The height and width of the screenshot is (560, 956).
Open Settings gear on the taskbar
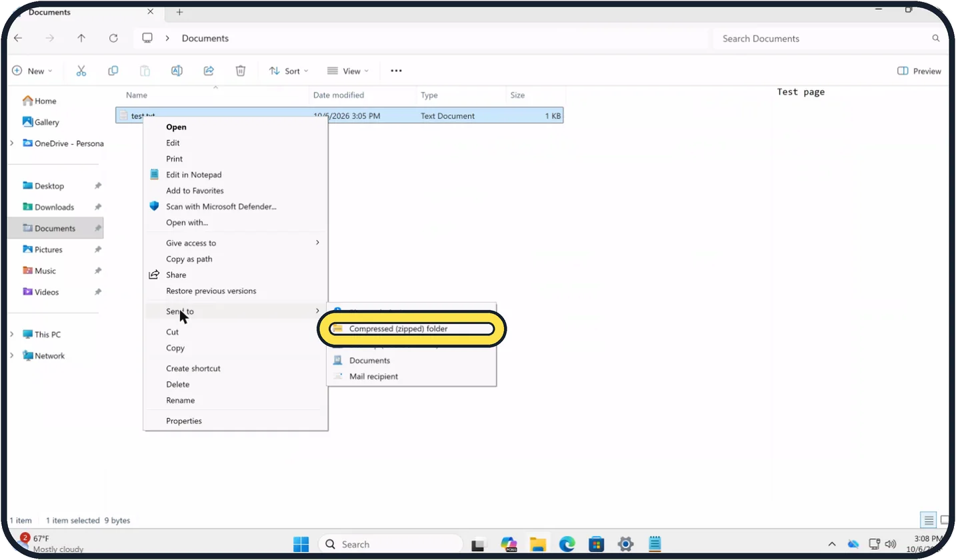(x=625, y=544)
